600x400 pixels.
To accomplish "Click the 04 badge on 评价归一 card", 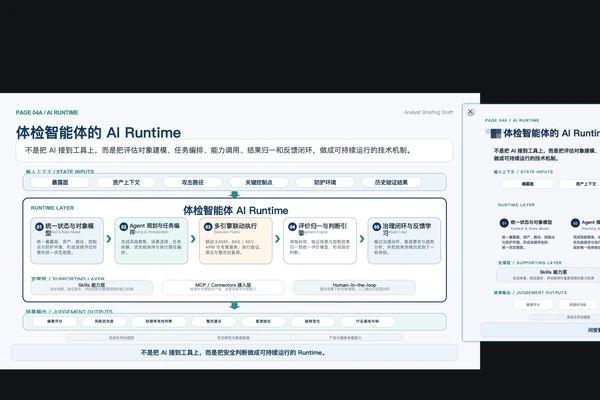I will [x=292, y=227].
